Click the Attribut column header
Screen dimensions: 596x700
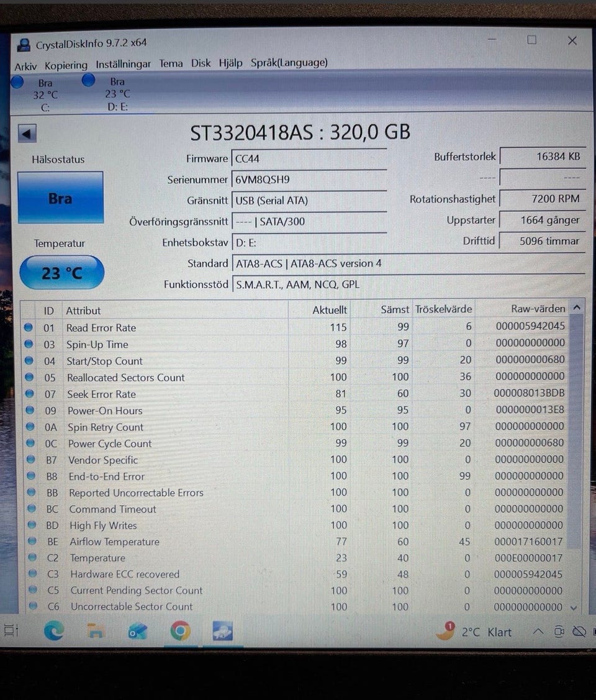175,311
